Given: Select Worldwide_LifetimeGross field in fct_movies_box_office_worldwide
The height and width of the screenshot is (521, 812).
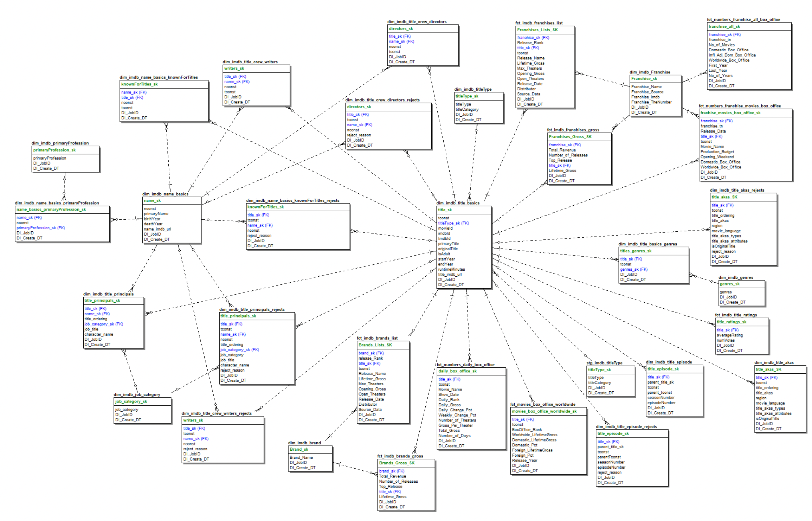Looking at the screenshot, I should coord(534,435).
